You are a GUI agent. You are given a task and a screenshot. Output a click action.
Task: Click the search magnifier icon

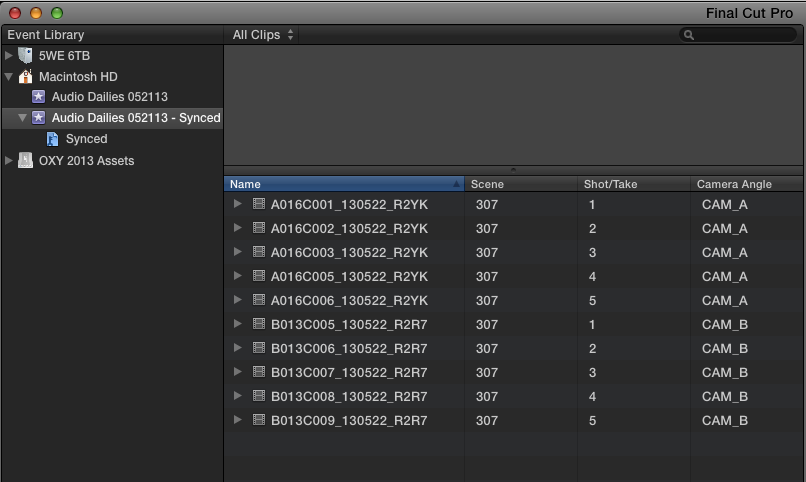(x=689, y=35)
